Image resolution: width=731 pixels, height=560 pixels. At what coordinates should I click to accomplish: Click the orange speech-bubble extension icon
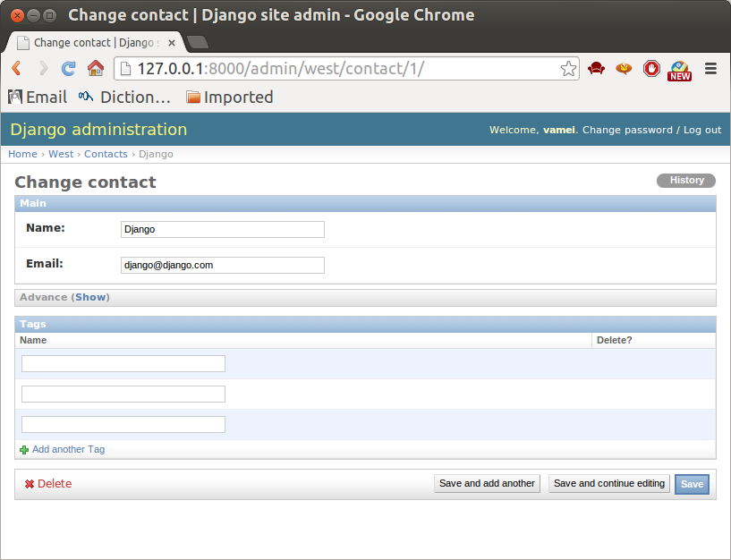point(624,69)
